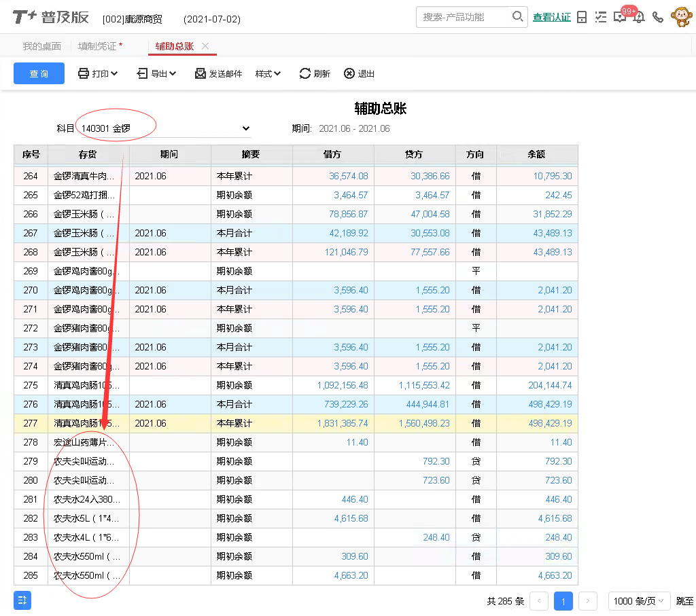Image resolution: width=696 pixels, height=616 pixels.
Task: Click debit value 121,046.79 in row 268
Action: (x=346, y=253)
